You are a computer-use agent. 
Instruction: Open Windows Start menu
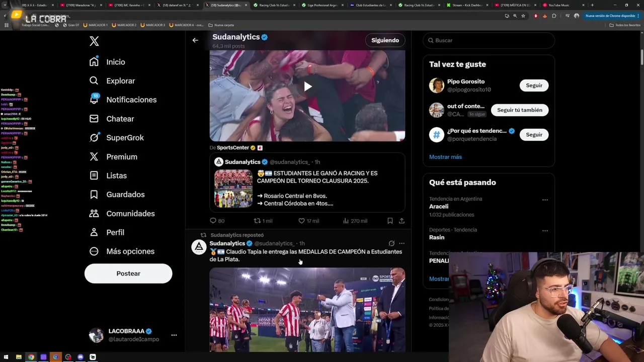pyautogui.click(x=6, y=357)
